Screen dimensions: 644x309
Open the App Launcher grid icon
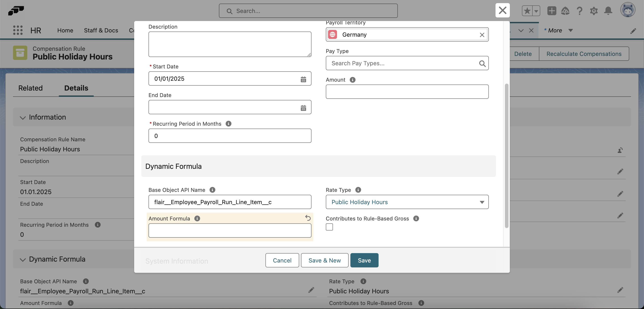pos(17,30)
